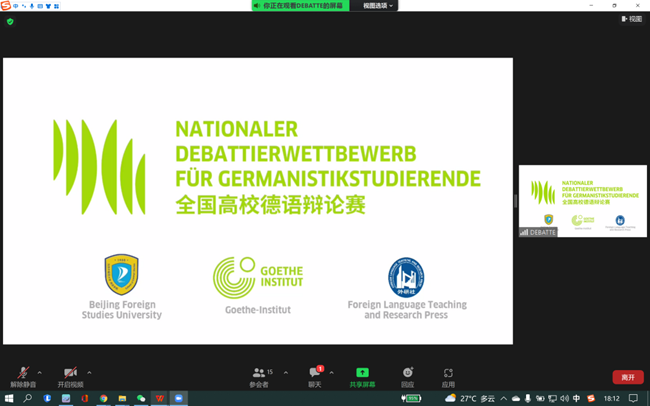Open the participants panel (参会者)

pos(260,377)
